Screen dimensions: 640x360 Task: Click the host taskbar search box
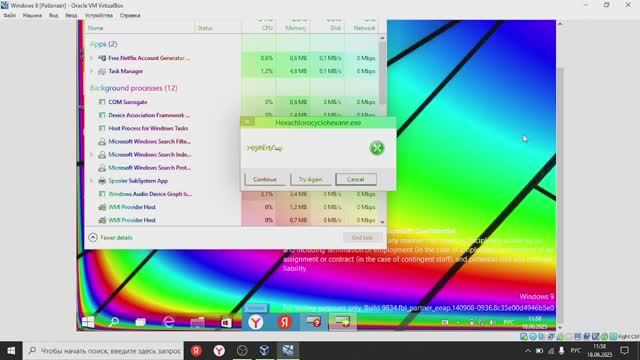[x=103, y=351]
